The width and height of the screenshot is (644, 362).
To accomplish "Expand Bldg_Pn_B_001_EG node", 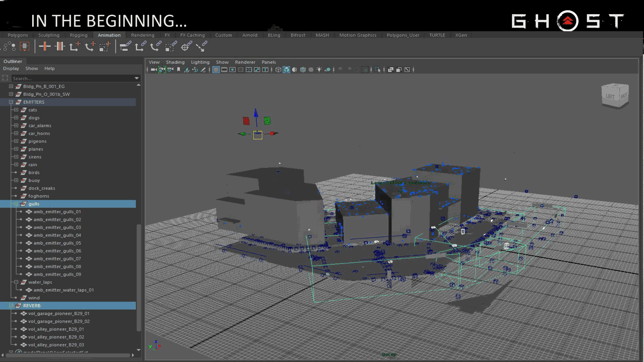I will 11,86.
